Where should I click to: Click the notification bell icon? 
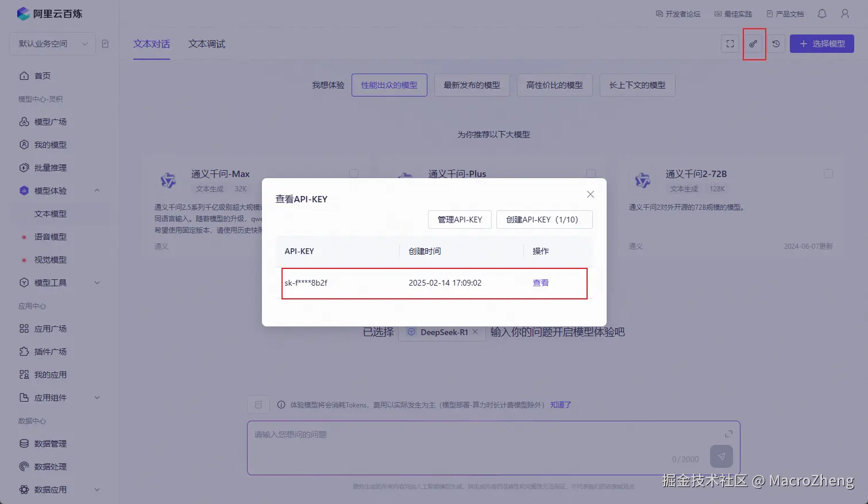tap(822, 14)
